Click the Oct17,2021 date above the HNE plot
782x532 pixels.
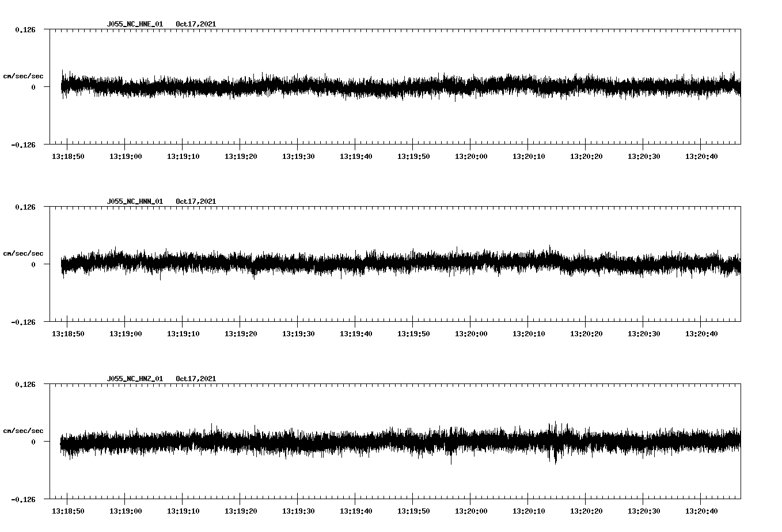pyautogui.click(x=196, y=24)
